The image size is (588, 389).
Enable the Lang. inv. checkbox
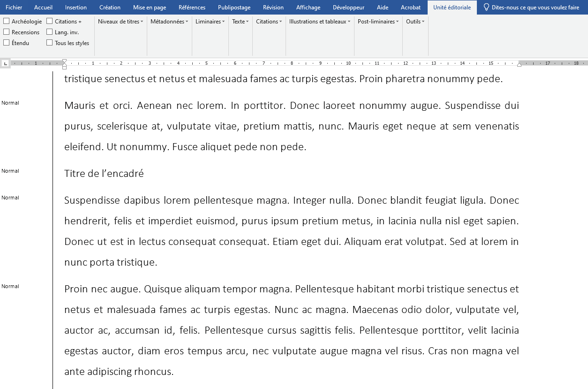pos(50,32)
